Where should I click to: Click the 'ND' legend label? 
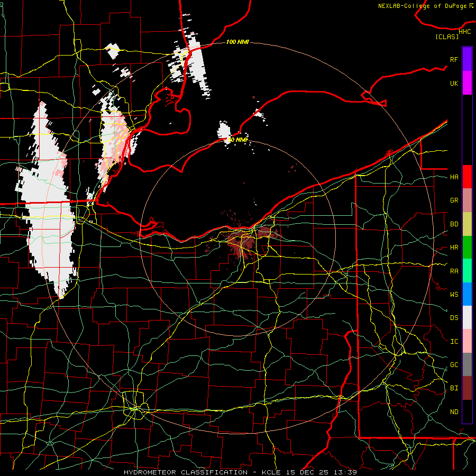(x=454, y=411)
